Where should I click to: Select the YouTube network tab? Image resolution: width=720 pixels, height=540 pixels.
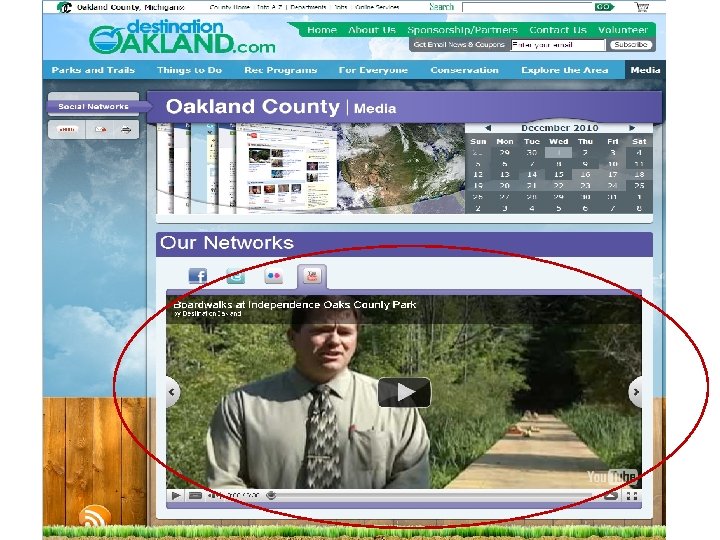(312, 276)
